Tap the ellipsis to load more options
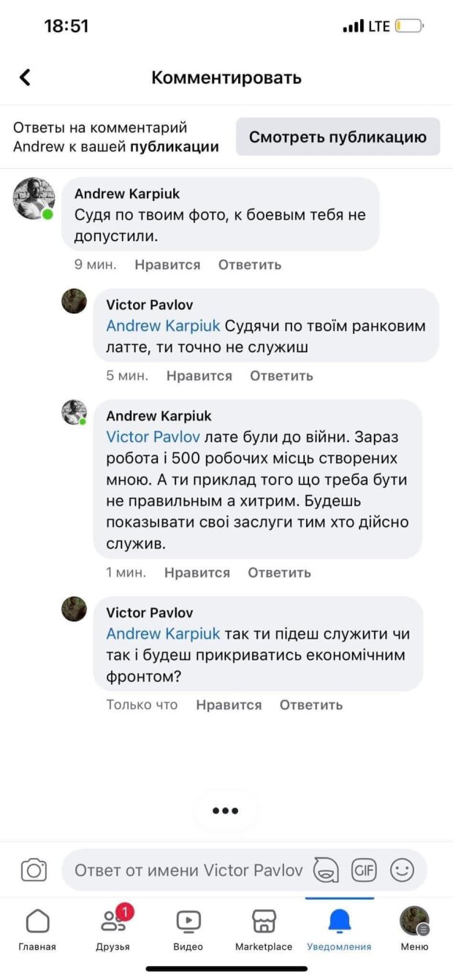The image size is (453, 980). (x=226, y=810)
